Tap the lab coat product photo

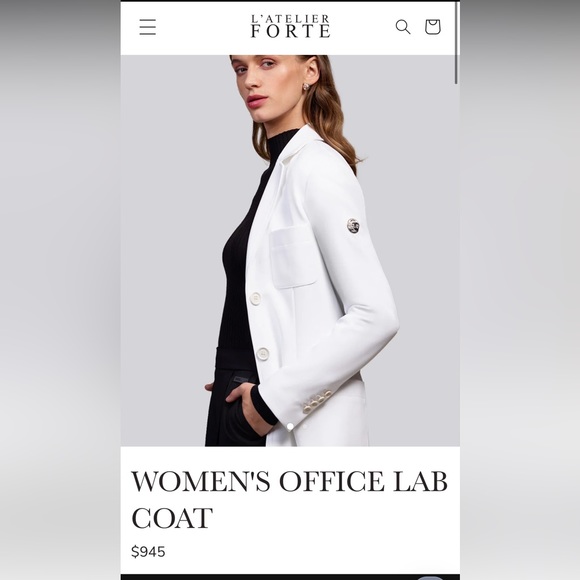point(290,250)
